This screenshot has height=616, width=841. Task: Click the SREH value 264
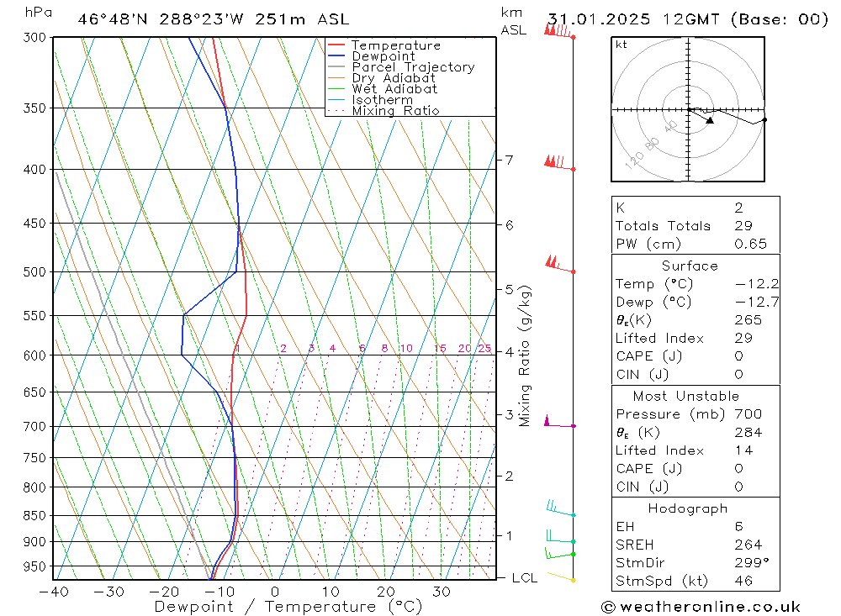coord(748,545)
